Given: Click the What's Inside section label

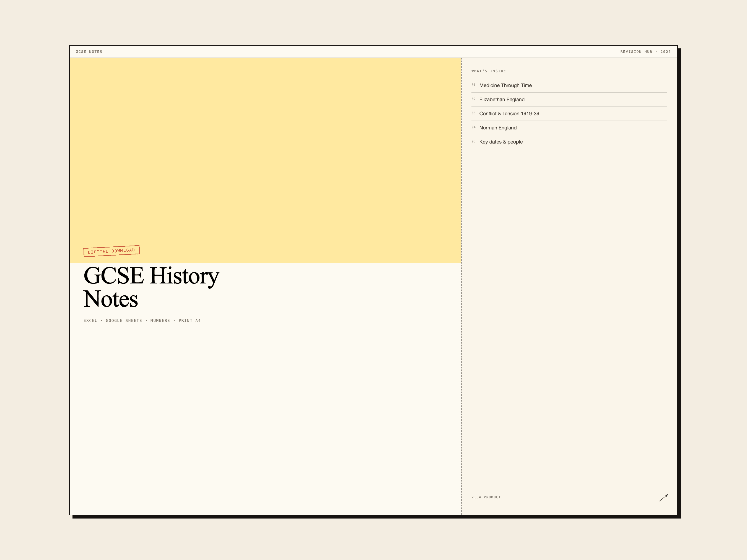Looking at the screenshot, I should 488,71.
